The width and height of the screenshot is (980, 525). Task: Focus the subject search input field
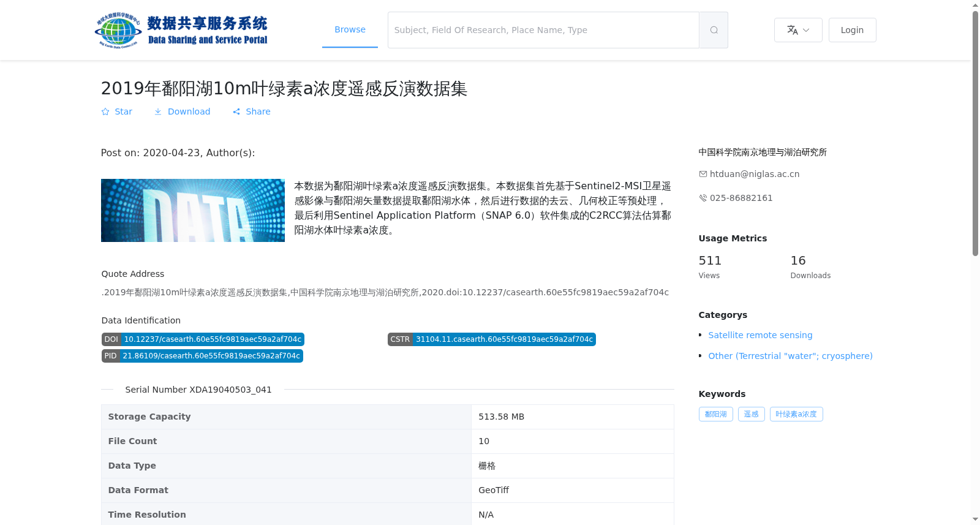[543, 30]
